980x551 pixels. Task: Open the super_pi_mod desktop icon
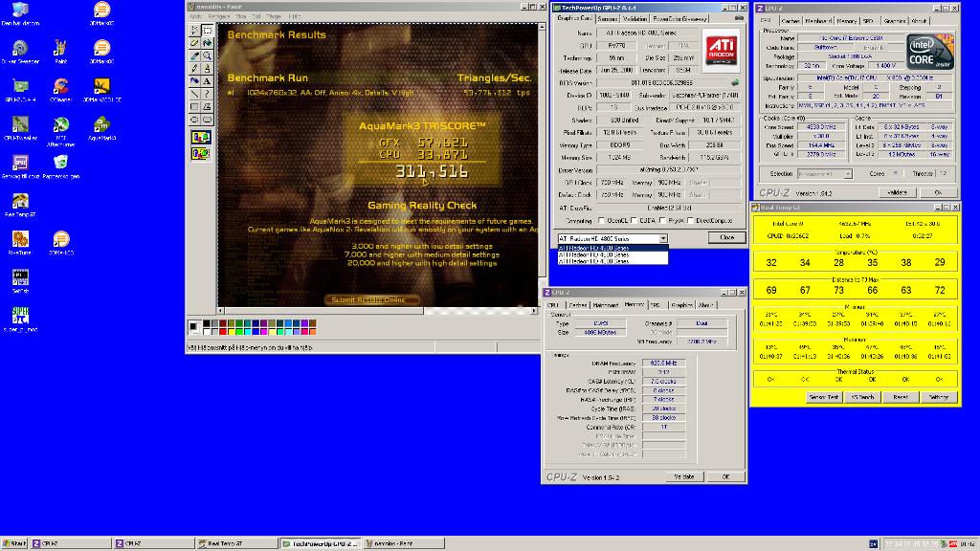click(x=20, y=320)
